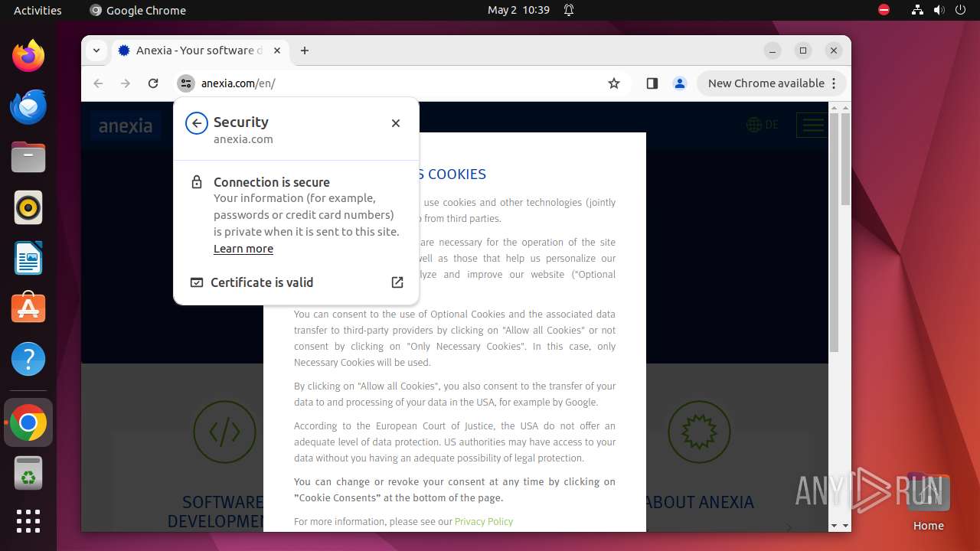The image size is (980, 551).
Task: Open a new Chrome tab
Action: (x=305, y=51)
